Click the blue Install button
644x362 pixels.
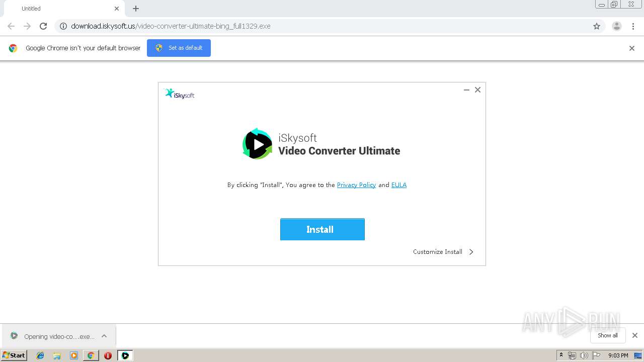[x=322, y=229]
